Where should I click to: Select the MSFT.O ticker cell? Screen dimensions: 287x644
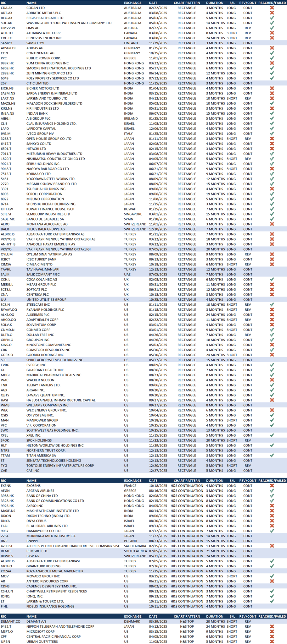click(x=7, y=631)
